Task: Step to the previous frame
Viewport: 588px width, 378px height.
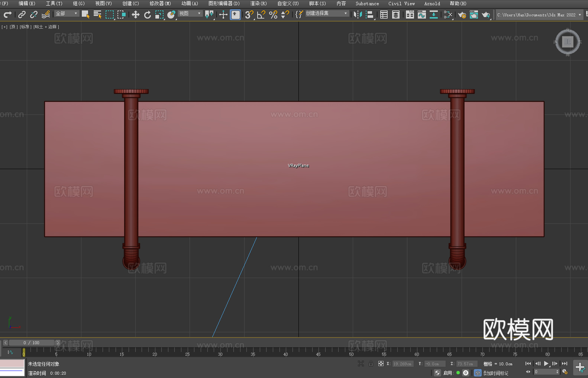Action: [537, 364]
